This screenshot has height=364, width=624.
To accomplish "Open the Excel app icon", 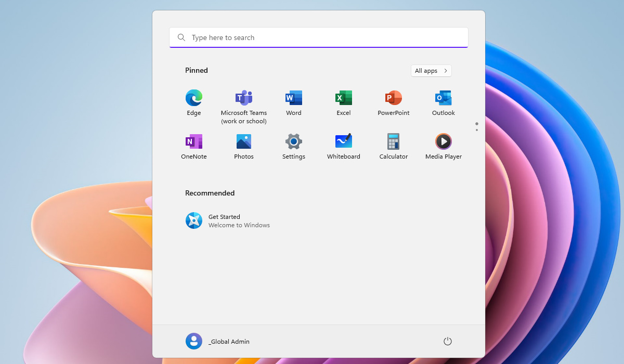I will click(x=344, y=98).
